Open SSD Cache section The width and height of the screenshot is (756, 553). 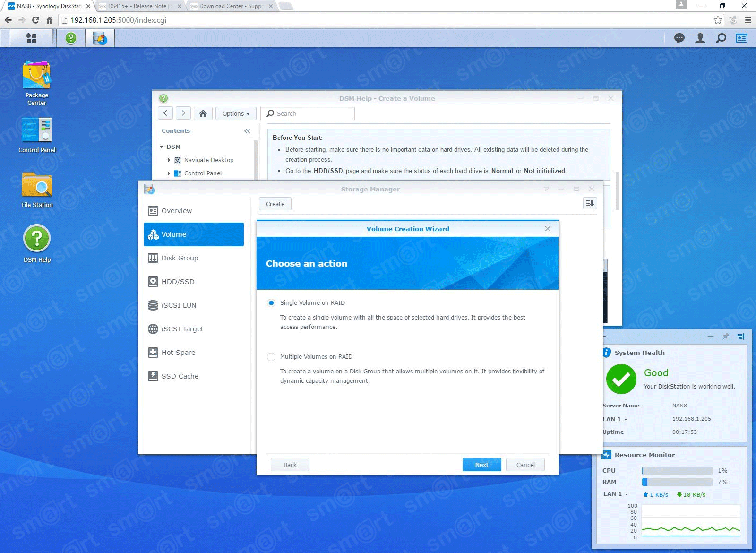coord(194,376)
